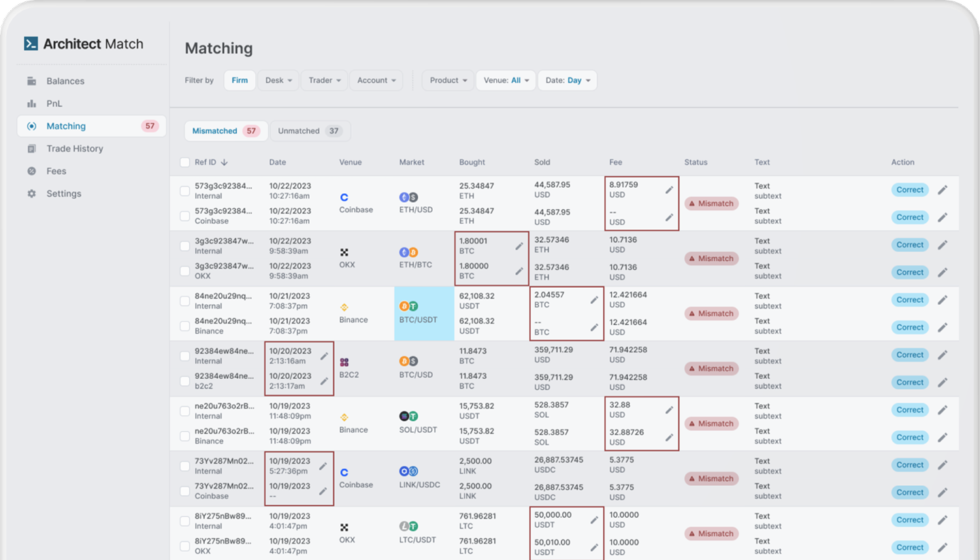Open the Date: Day dropdown
This screenshot has height=560, width=980.
point(567,80)
